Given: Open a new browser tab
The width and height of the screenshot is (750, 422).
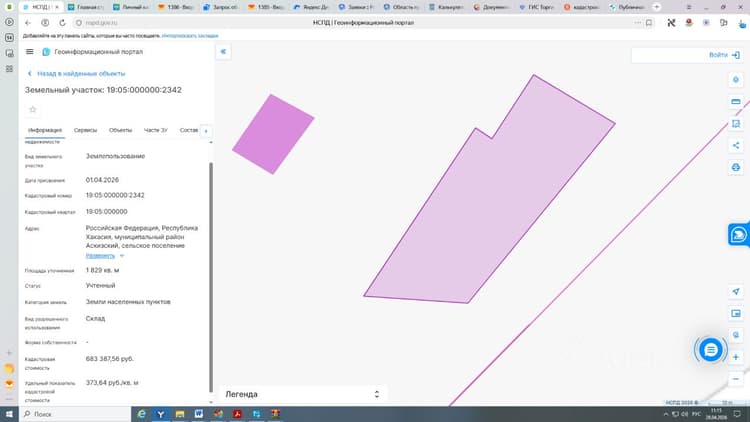Looking at the screenshot, I should (x=657, y=7).
